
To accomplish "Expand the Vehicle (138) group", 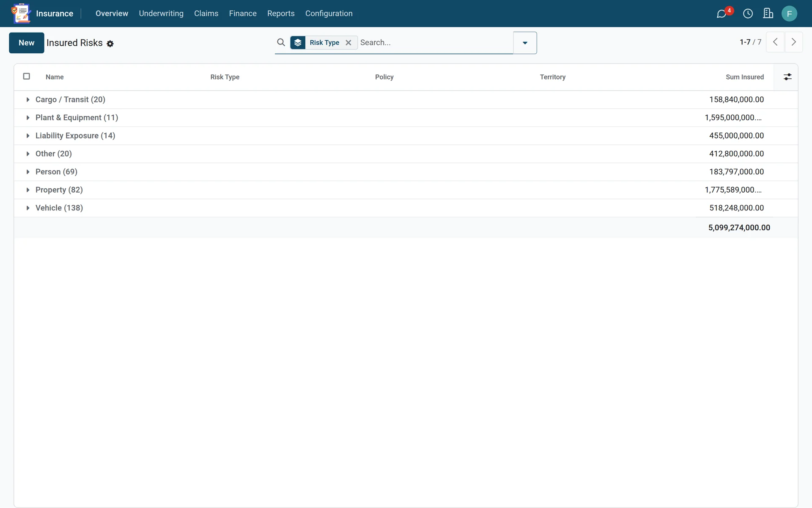I will click(x=406, y=208).
